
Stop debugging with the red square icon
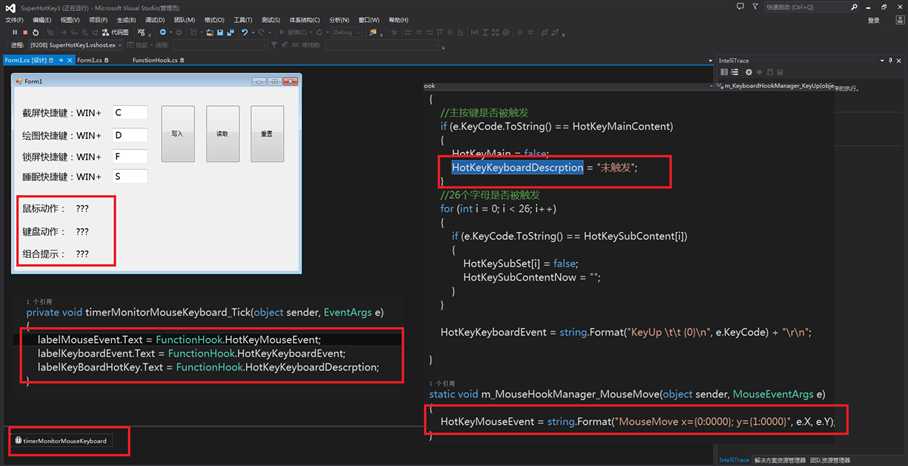pos(25,32)
